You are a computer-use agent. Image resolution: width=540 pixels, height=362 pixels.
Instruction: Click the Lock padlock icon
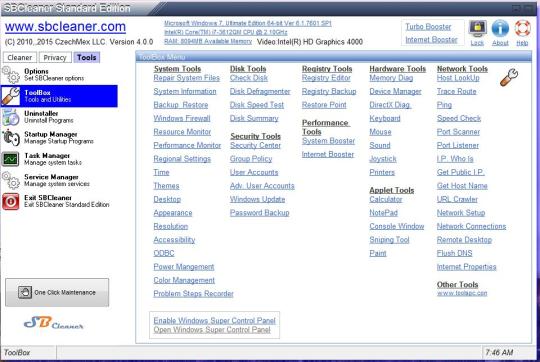pos(478,28)
